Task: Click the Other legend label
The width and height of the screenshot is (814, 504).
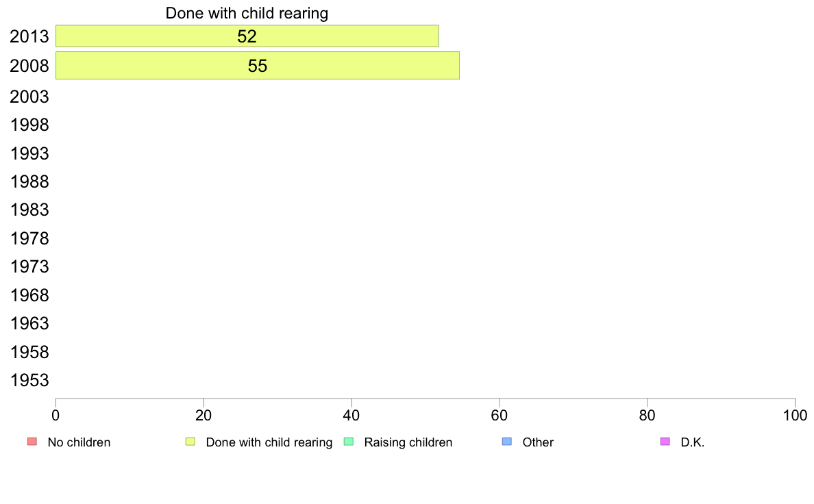Action: (x=538, y=442)
